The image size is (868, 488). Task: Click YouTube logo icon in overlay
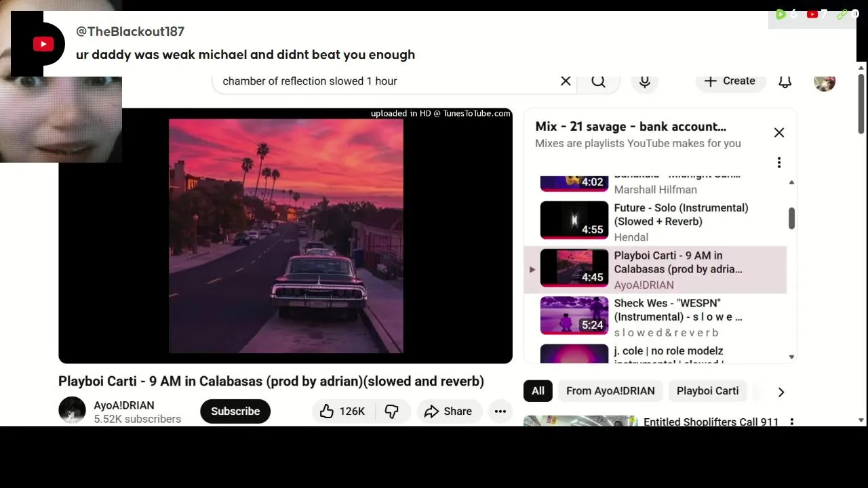(43, 44)
